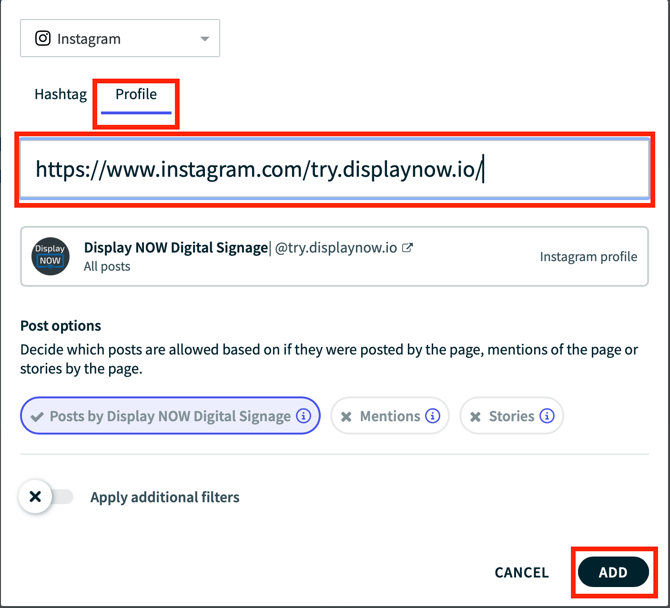Expand the Instagram source dropdown arrow
670x608 pixels.
(204, 39)
